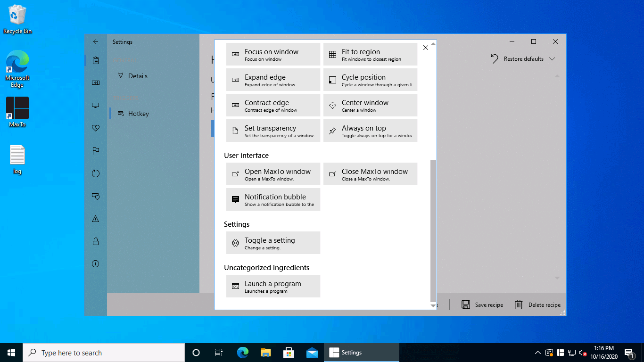Choose the Fit to region ingredient
The width and height of the screenshot is (644, 362).
pos(370,55)
